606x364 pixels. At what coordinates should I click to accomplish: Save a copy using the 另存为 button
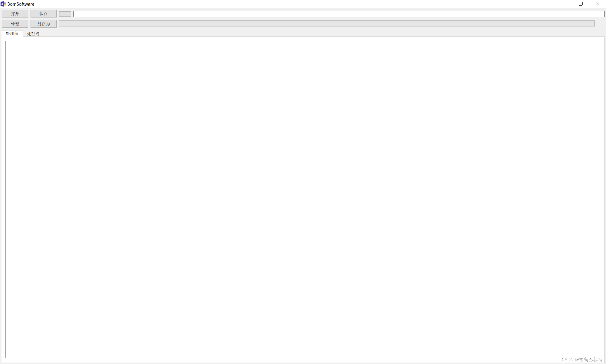44,24
